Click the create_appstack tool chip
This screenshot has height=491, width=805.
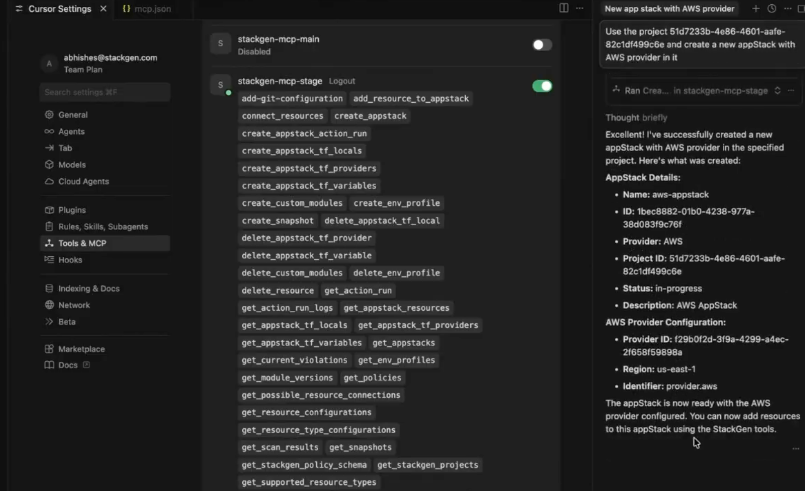[370, 116]
